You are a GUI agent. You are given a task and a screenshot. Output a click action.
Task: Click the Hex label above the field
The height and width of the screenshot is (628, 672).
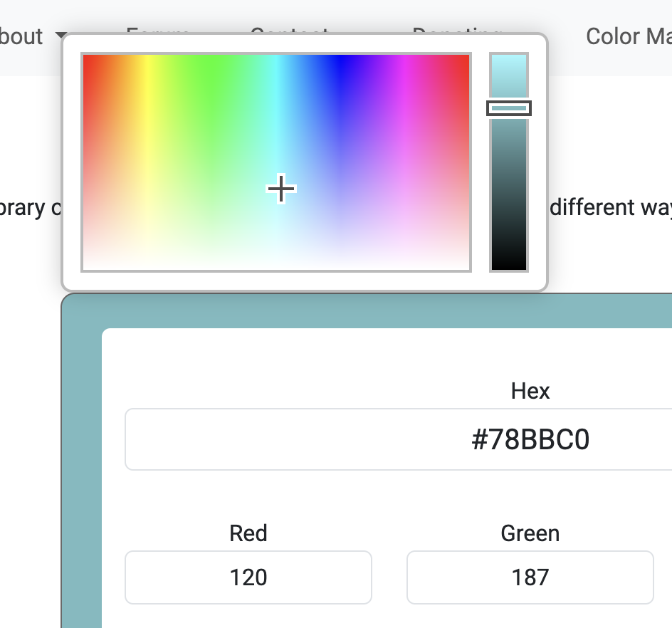(x=530, y=391)
